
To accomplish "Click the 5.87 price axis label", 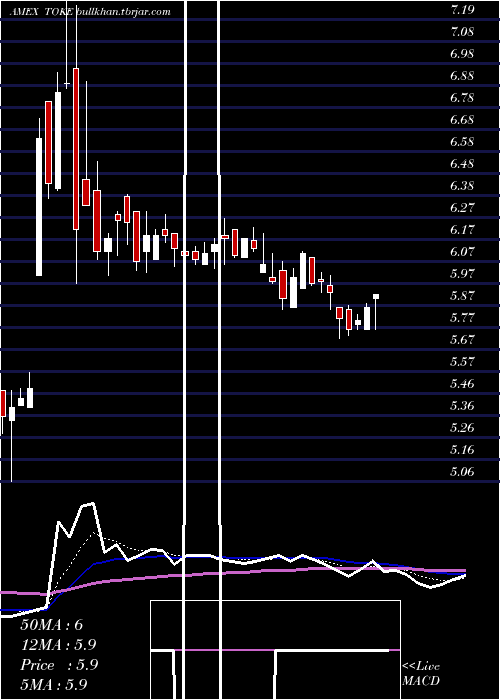I will tap(462, 296).
